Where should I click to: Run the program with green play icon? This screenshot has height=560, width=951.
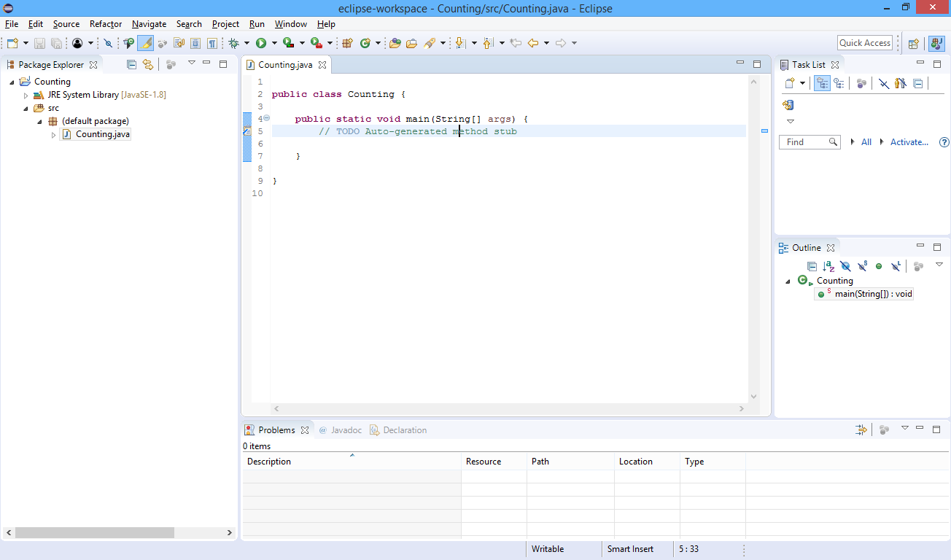click(x=261, y=43)
